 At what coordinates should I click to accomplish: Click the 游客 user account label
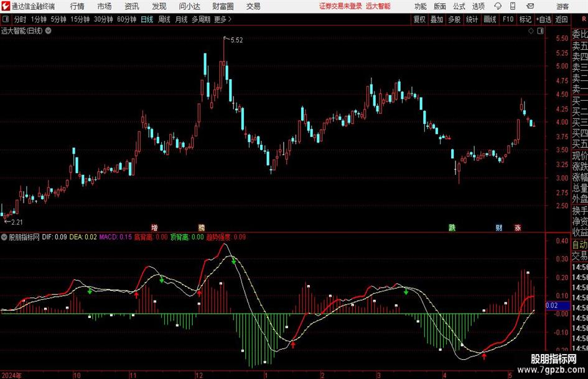coord(562,6)
